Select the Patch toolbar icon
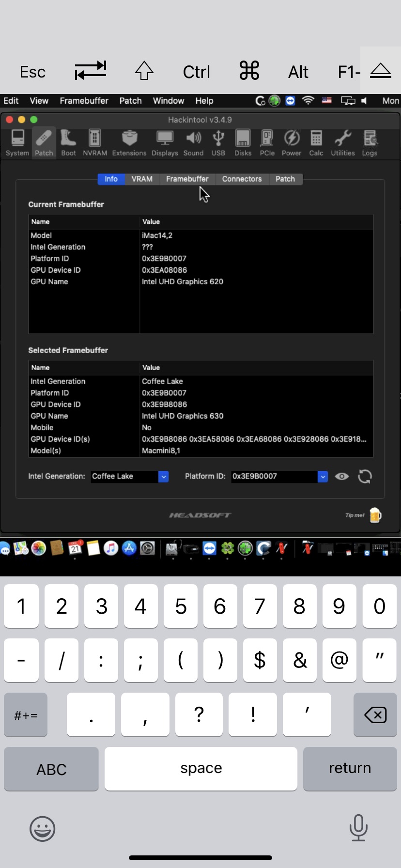This screenshot has height=868, width=401. 44,143
